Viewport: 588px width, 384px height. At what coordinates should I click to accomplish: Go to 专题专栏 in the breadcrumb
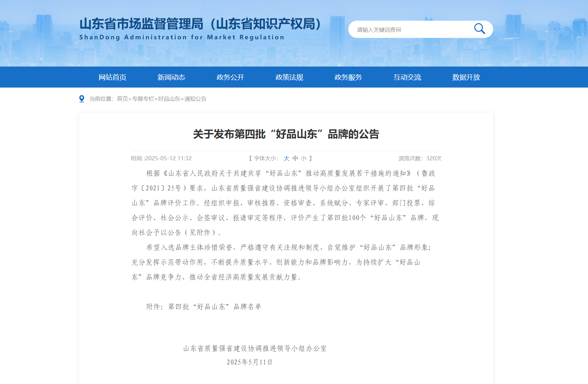click(x=143, y=99)
